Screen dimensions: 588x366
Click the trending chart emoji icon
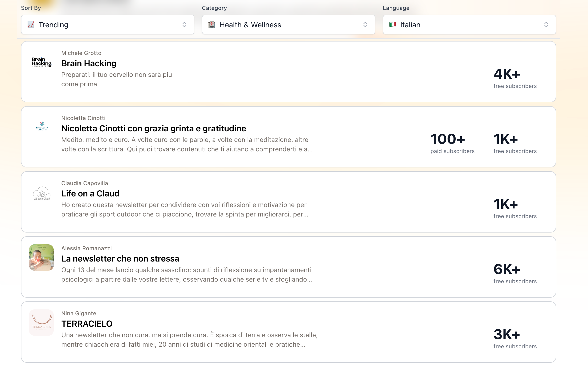point(31,25)
